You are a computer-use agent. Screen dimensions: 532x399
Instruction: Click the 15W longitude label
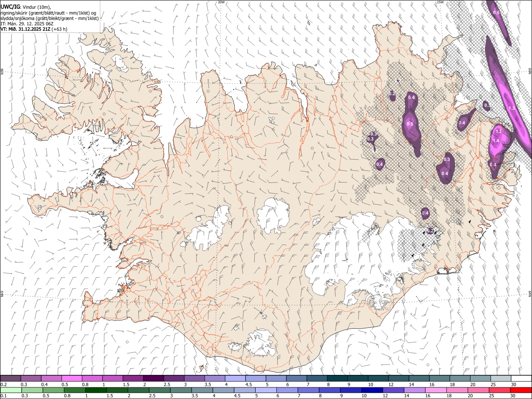click(x=441, y=2)
